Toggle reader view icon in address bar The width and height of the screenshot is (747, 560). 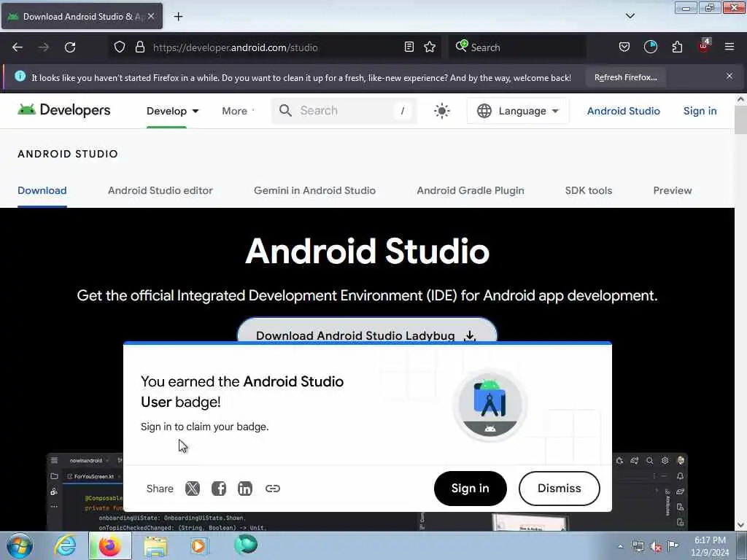click(409, 47)
